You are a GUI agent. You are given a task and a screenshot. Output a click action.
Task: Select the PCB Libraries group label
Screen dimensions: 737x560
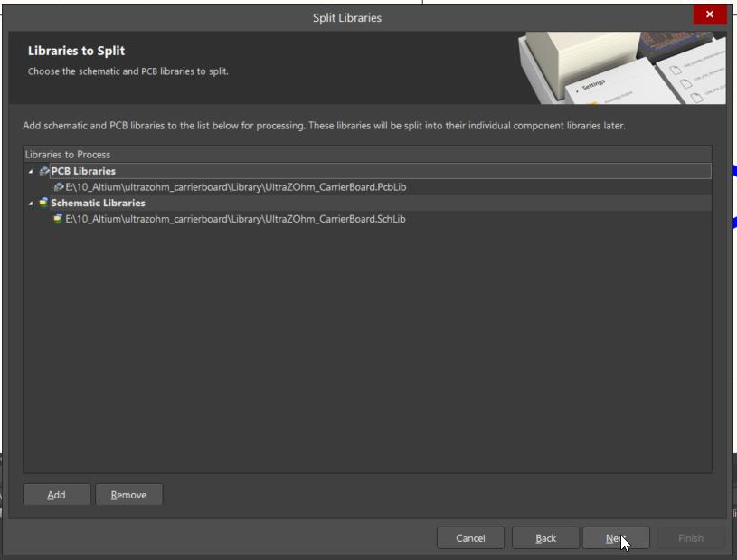83,171
